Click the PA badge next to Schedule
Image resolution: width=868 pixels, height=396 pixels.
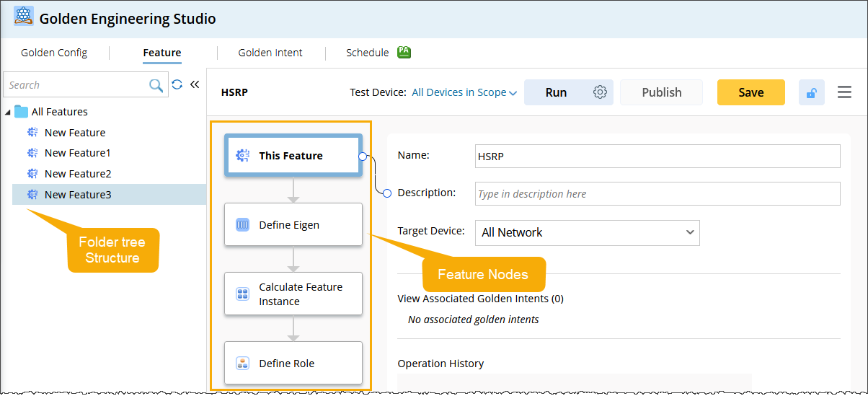pyautogui.click(x=404, y=52)
